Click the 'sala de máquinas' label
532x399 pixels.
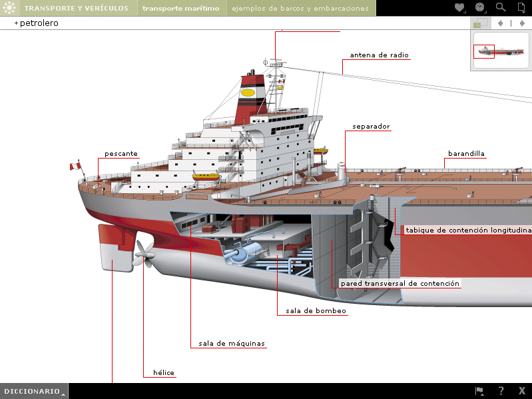232,344
